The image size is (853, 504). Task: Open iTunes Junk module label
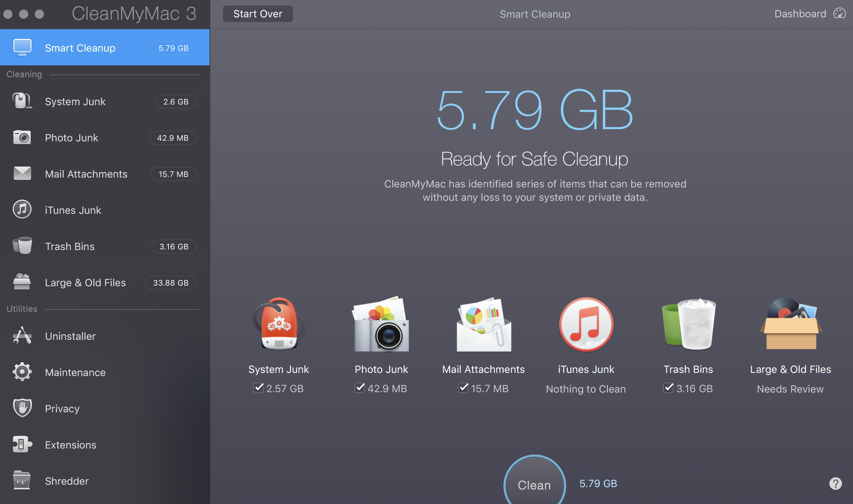click(73, 210)
